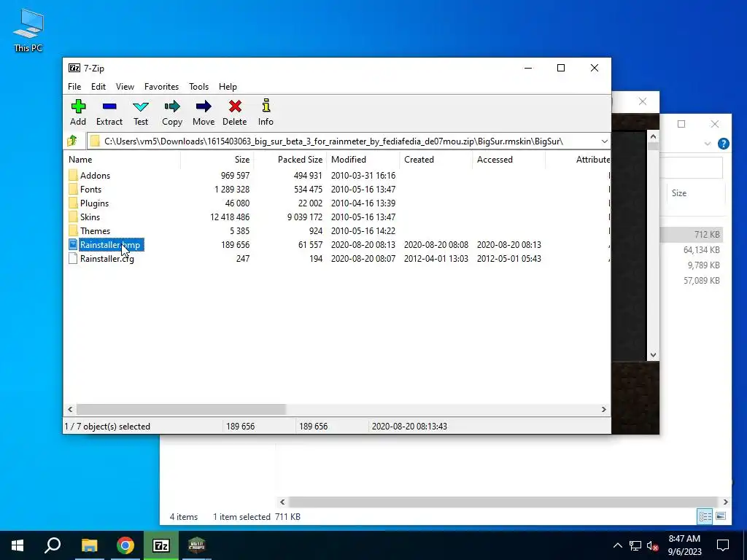Image resolution: width=747 pixels, height=560 pixels.
Task: Open the Help menu
Action: 228,87
